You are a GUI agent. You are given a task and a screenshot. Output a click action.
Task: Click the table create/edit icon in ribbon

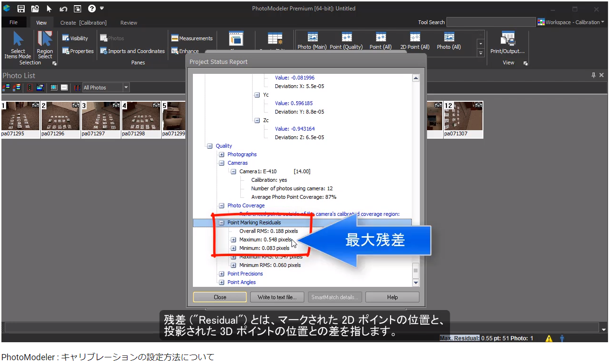[x=275, y=39]
